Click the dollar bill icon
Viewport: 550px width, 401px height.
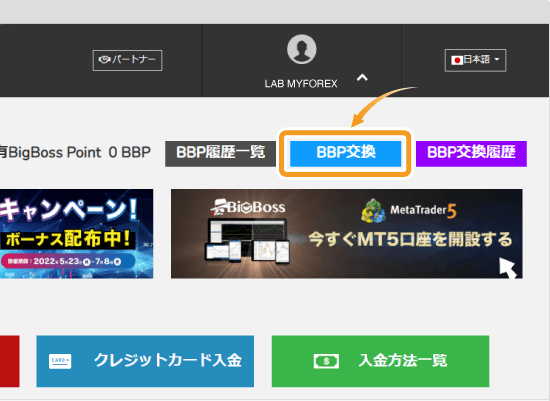tap(326, 361)
